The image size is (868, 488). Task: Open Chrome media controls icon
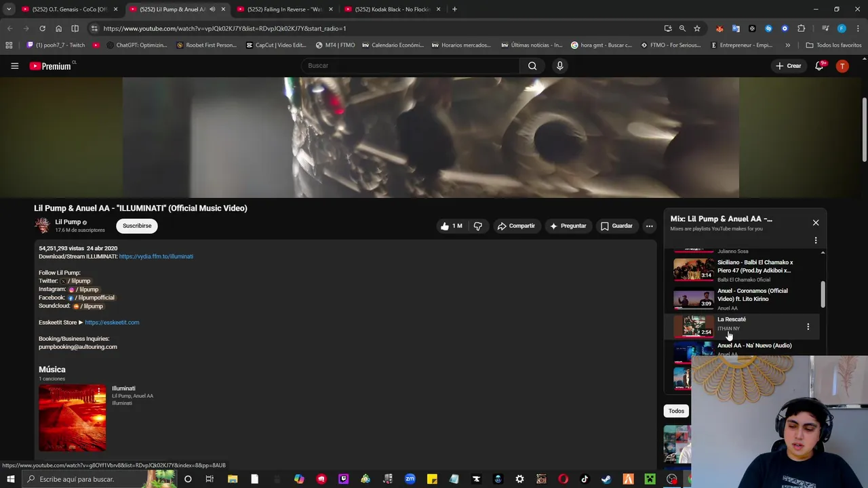click(x=825, y=28)
